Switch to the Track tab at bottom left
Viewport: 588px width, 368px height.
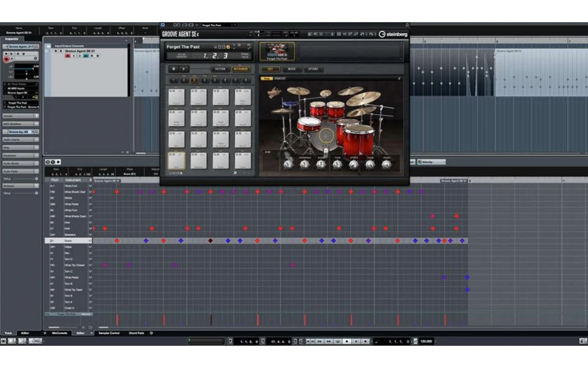(8, 333)
